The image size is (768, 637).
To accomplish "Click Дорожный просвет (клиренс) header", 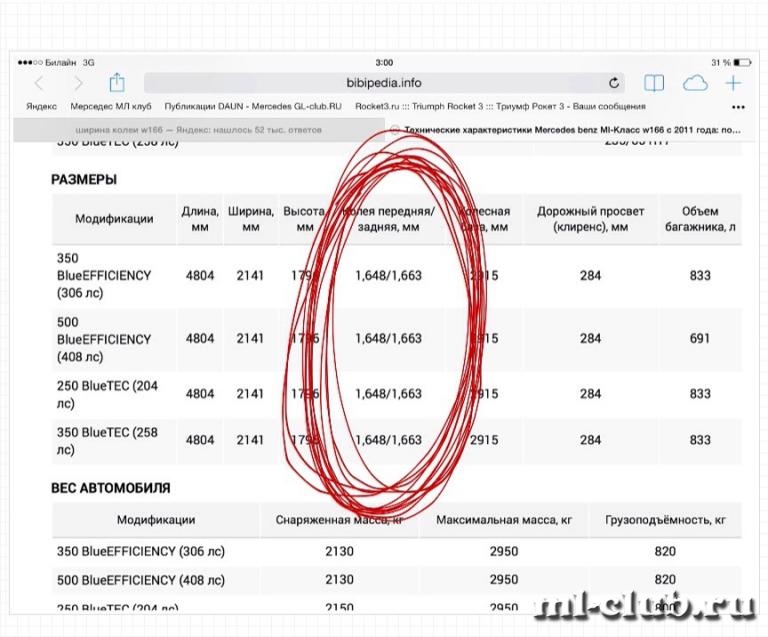I will point(590,219).
